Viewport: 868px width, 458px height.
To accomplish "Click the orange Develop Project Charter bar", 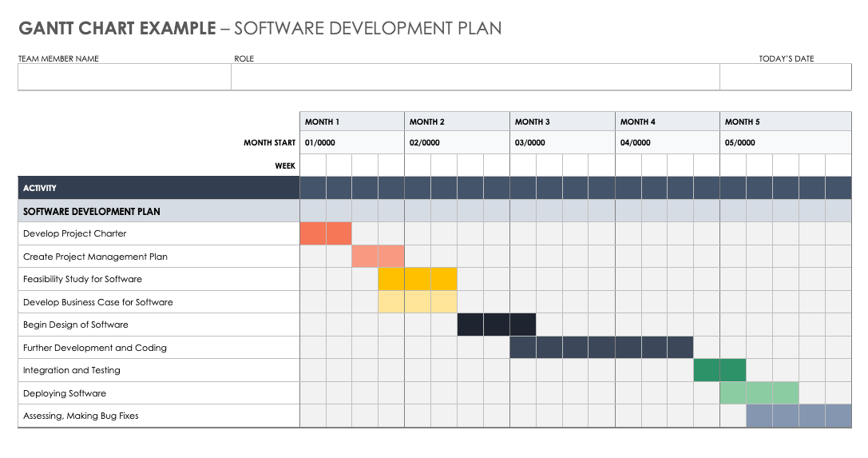I will point(326,234).
